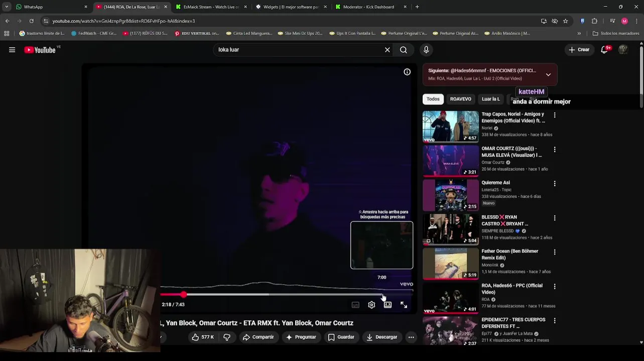Open the YouTube notifications bell

click(x=604, y=50)
